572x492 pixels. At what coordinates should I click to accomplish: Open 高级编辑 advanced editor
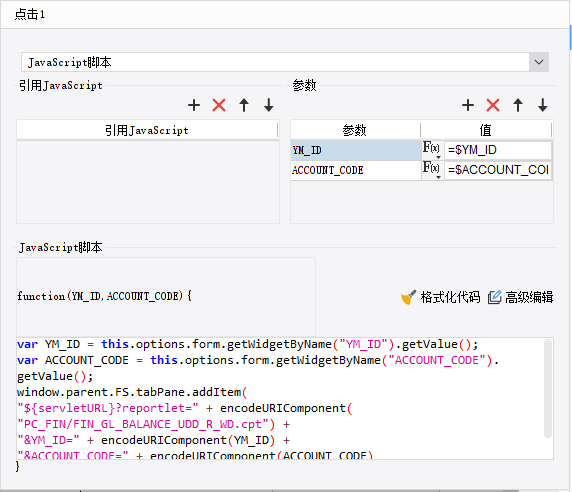521,297
